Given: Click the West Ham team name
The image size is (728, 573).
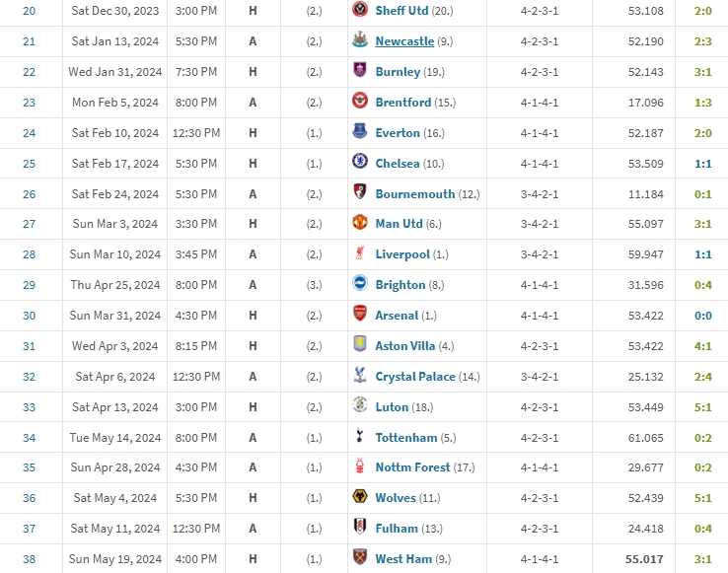Looking at the screenshot, I should (403, 559).
